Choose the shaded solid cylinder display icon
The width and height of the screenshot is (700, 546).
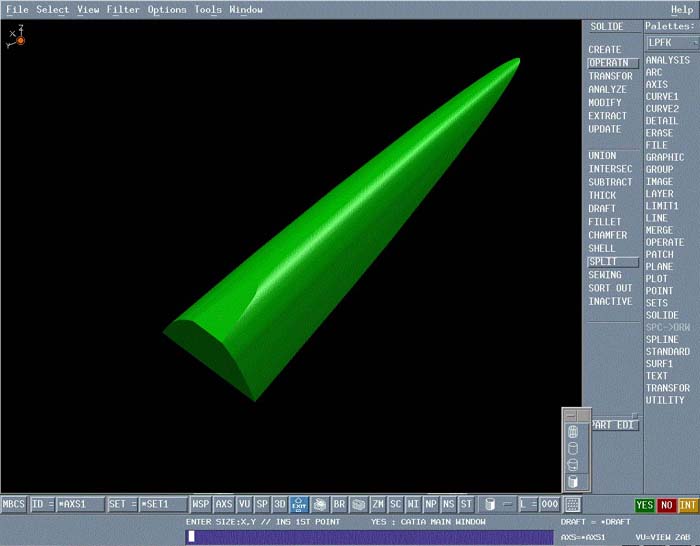coord(572,481)
